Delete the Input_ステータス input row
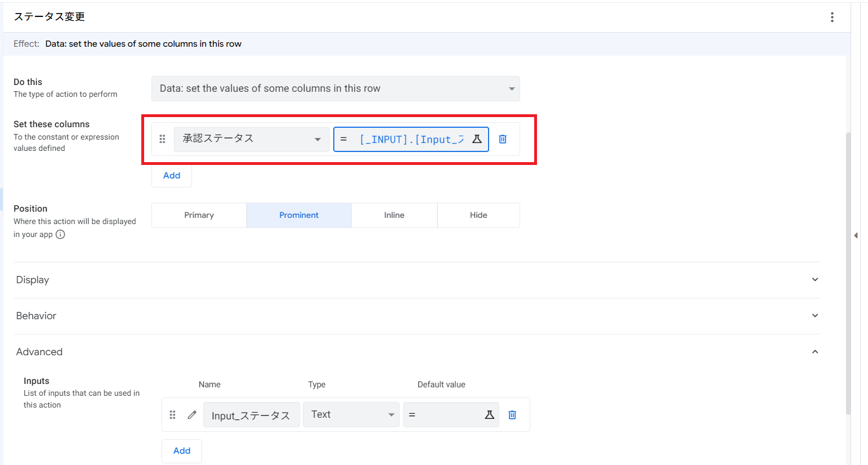The width and height of the screenshot is (868, 465). (512, 415)
